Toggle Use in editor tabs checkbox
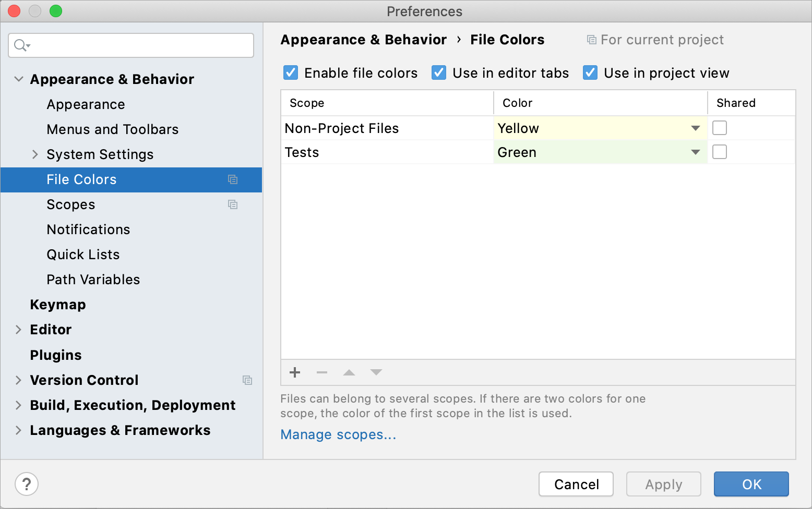This screenshot has width=812, height=509. (439, 72)
